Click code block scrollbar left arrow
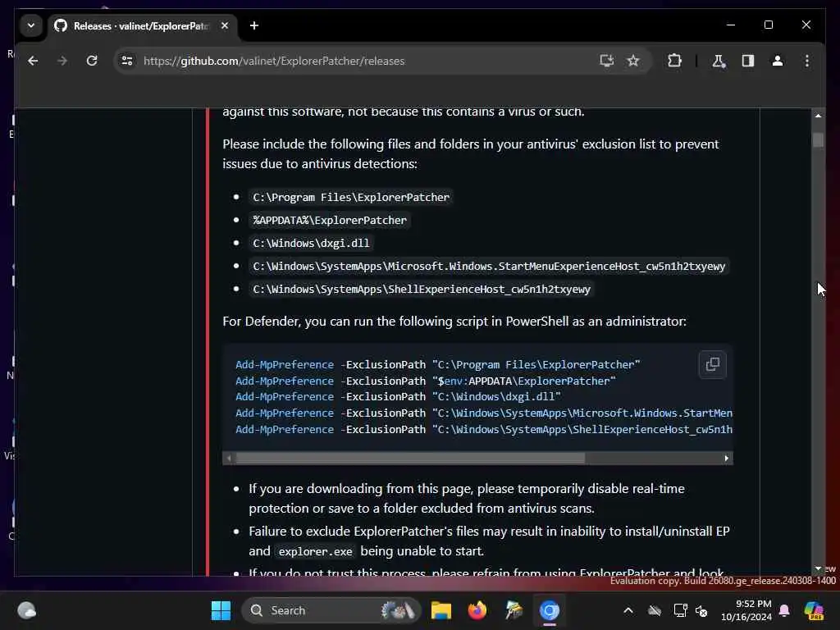 pos(230,458)
